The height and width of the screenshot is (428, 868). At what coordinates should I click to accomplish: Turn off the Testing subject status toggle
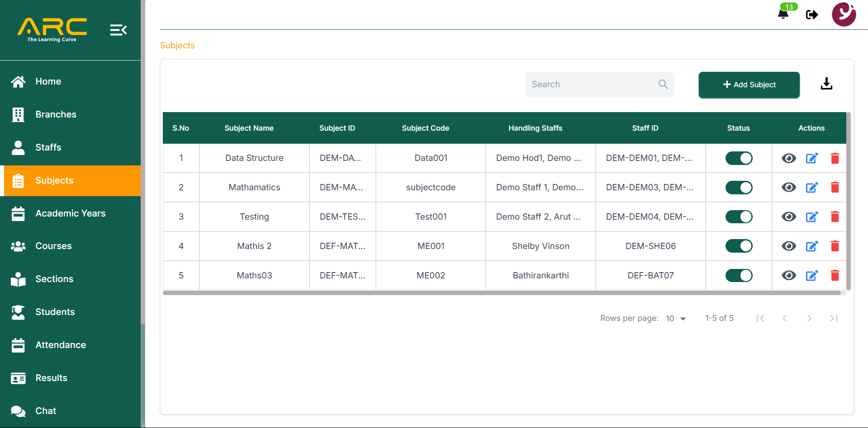point(739,216)
